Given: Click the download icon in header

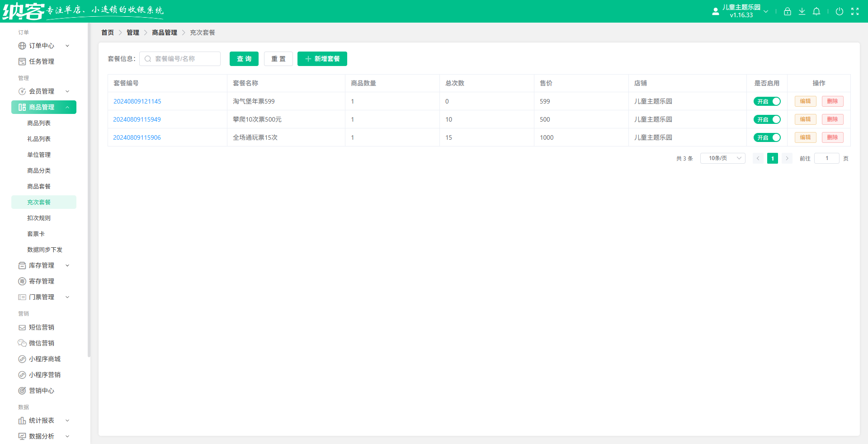Looking at the screenshot, I should pos(802,11).
